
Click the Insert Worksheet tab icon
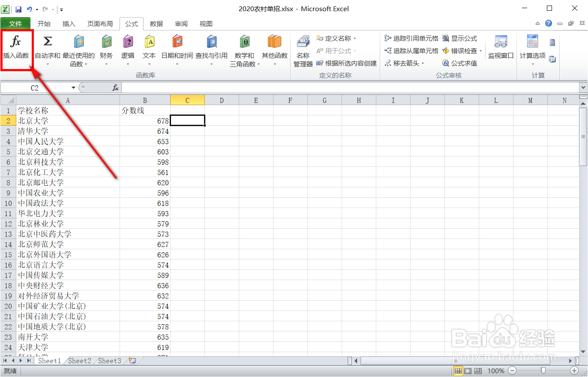coord(132,361)
